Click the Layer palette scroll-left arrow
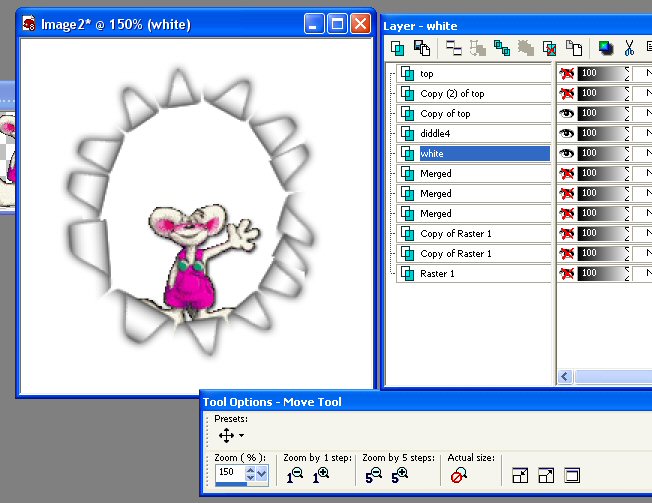Image resolution: width=652 pixels, height=503 pixels. pos(565,377)
